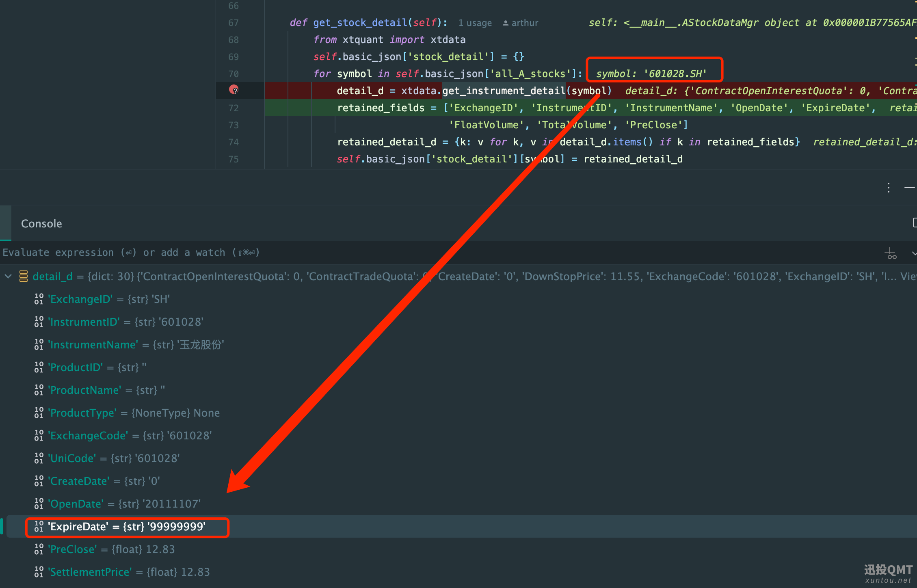Click the value type icon beside 'ProductType'

click(x=39, y=413)
